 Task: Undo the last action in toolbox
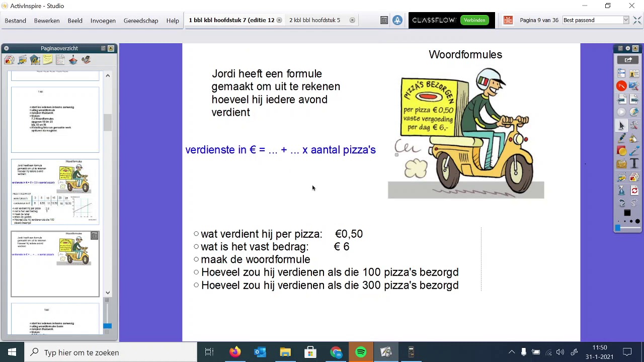pyautogui.click(x=621, y=203)
